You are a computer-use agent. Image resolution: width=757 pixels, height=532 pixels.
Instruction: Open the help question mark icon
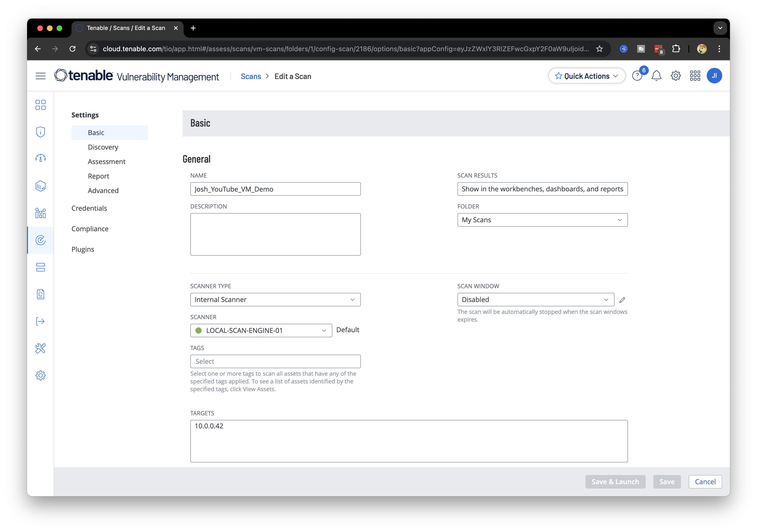click(x=637, y=76)
